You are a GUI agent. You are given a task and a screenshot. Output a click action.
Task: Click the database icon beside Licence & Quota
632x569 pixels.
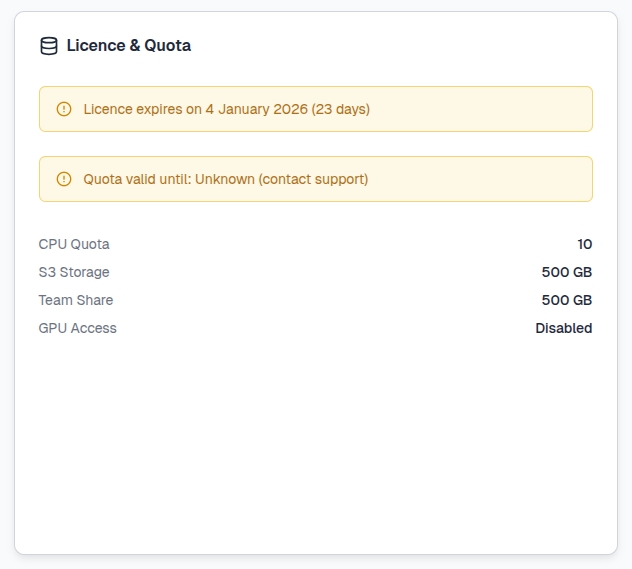pyautogui.click(x=48, y=46)
